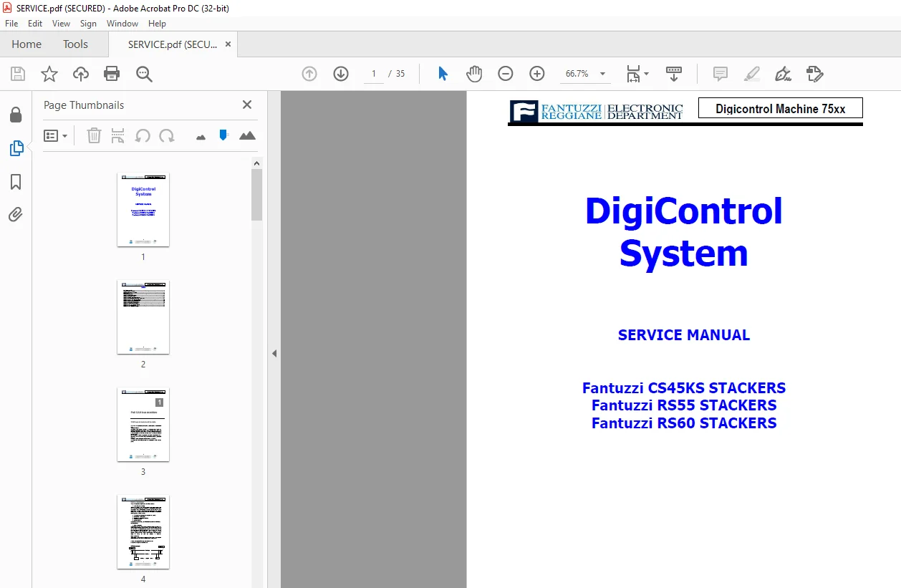Image resolution: width=901 pixels, height=588 pixels.
Task: Open the Window menu
Action: pos(122,24)
